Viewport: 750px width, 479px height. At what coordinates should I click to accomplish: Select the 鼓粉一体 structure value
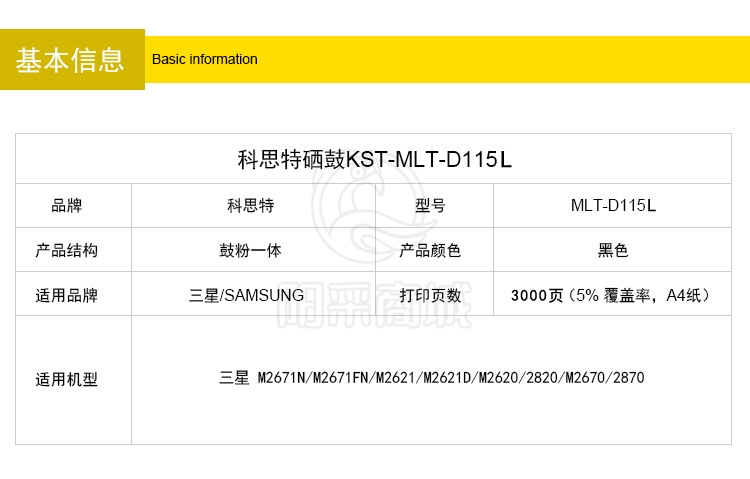pos(251,250)
